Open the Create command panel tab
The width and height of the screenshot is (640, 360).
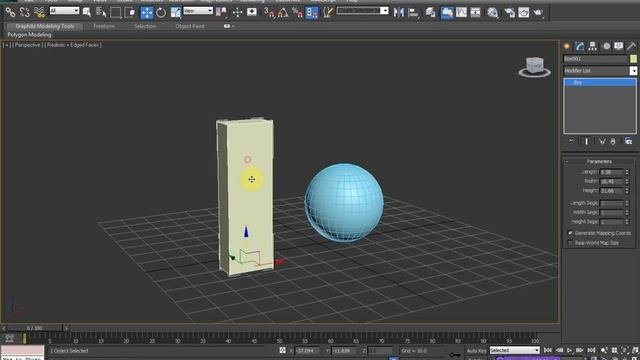567,46
